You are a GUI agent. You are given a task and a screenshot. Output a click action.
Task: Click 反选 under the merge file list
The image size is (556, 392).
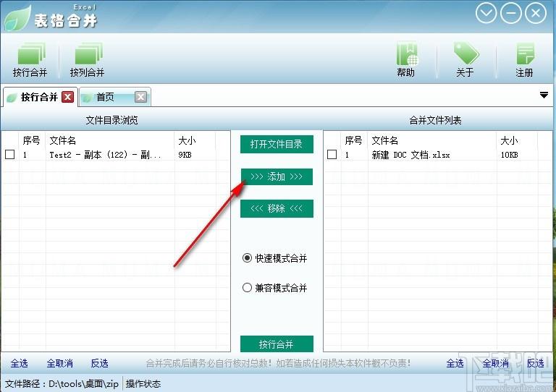coord(536,363)
